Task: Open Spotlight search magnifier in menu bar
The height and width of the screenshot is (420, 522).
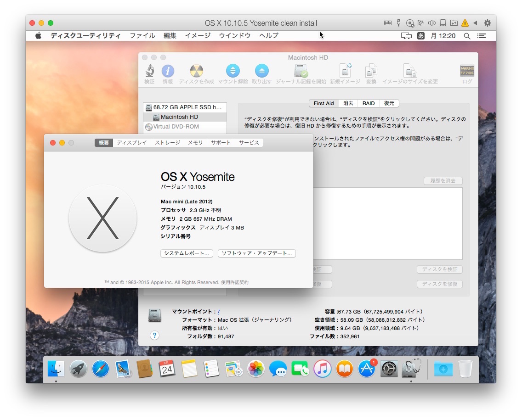Action: [x=467, y=36]
